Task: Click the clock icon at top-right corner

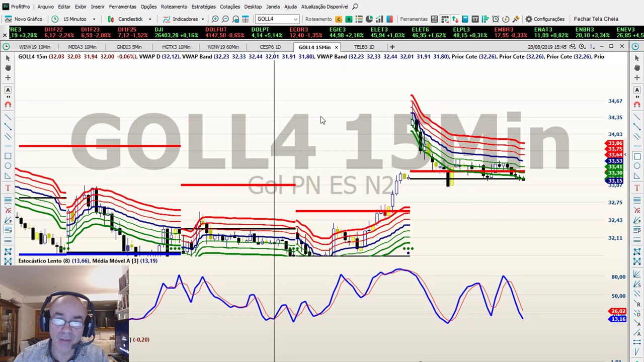Action: [635, 47]
